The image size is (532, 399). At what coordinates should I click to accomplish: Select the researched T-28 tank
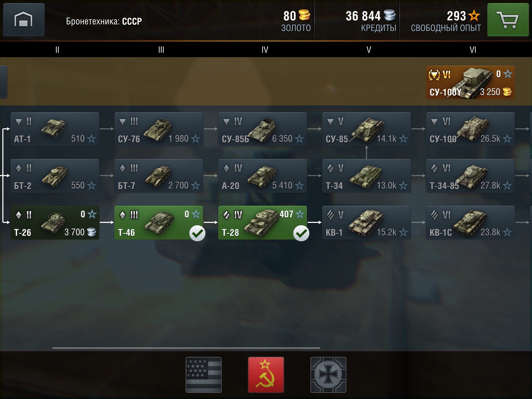[263, 223]
